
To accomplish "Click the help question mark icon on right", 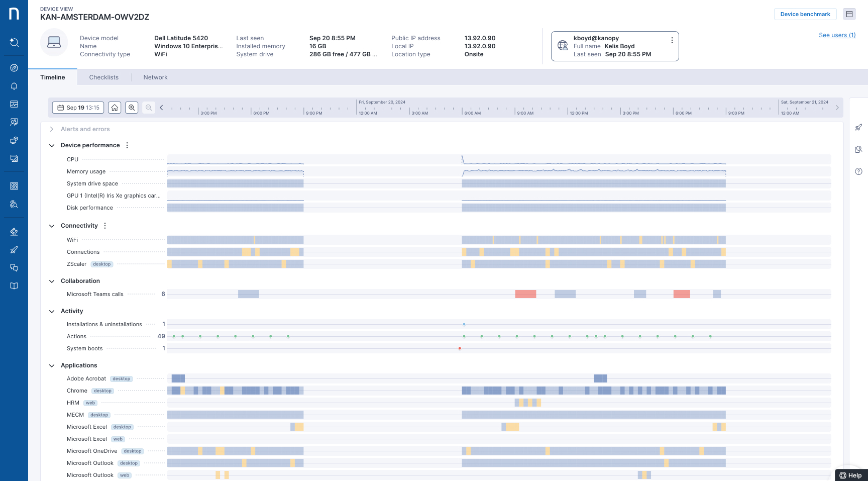I will [x=858, y=171].
